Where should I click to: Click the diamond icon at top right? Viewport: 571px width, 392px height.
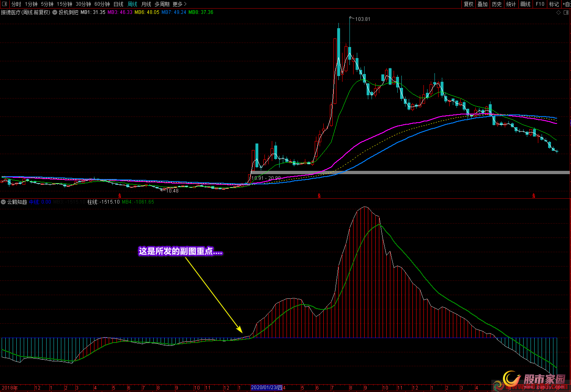click(559, 13)
